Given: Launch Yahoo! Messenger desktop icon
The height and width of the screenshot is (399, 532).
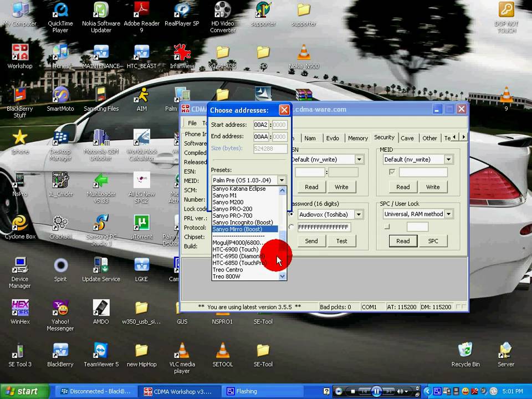Looking at the screenshot, I should [60, 315].
